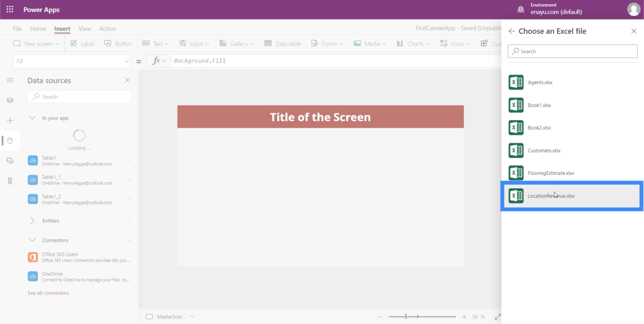This screenshot has width=644, height=324.
Task: Switch to the View tab
Action: 85,29
